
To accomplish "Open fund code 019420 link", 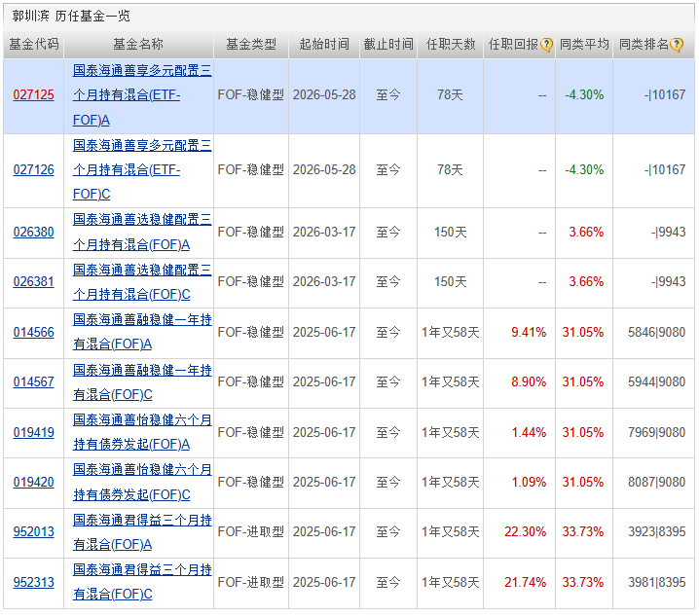I will [x=33, y=483].
